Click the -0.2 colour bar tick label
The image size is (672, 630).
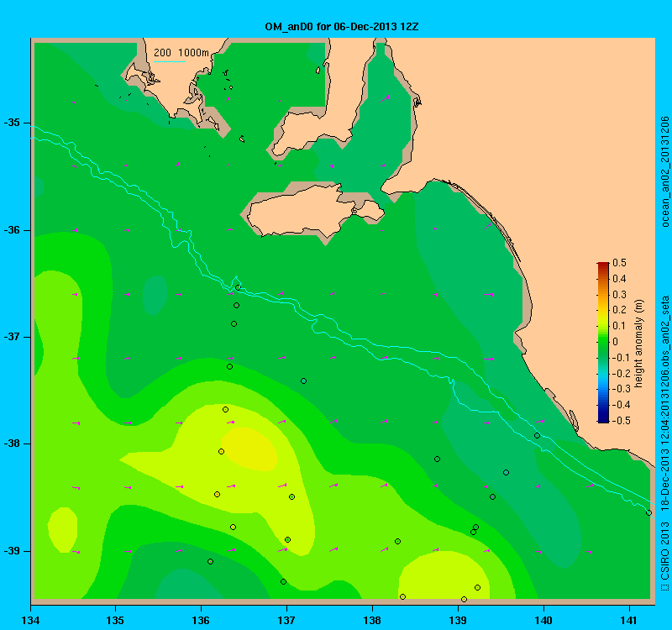point(620,373)
